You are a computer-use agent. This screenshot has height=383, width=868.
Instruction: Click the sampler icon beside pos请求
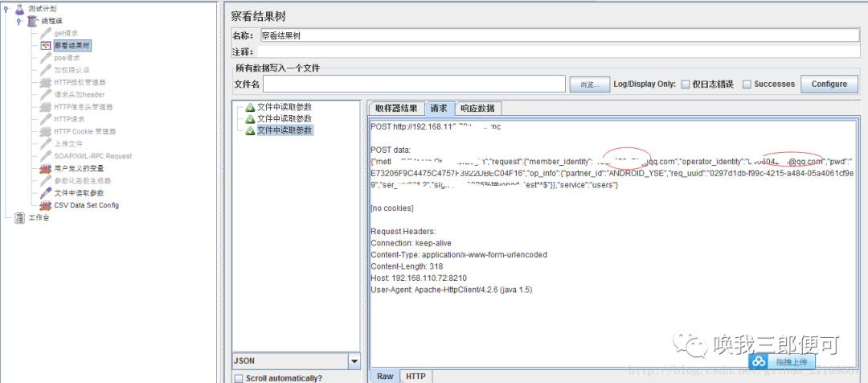tap(47, 58)
